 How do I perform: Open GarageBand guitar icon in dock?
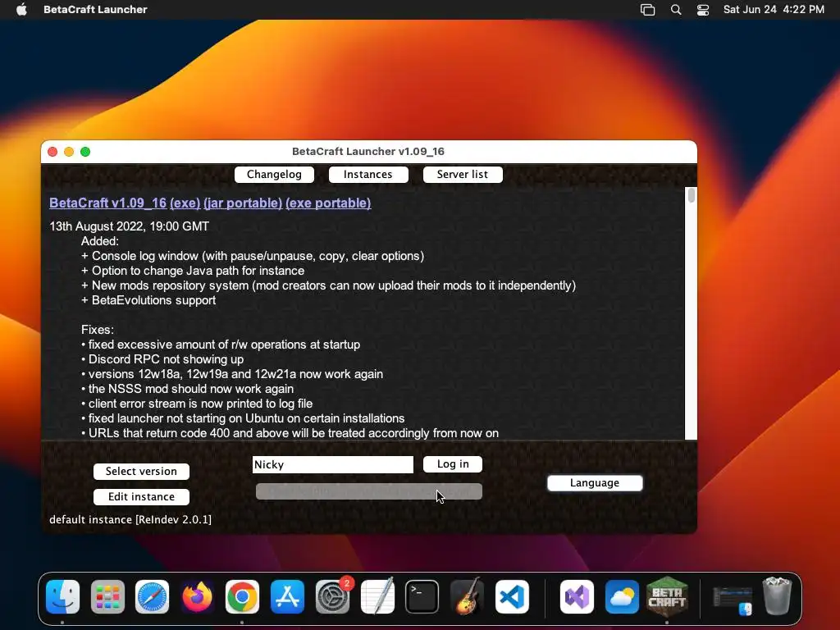pos(467,597)
